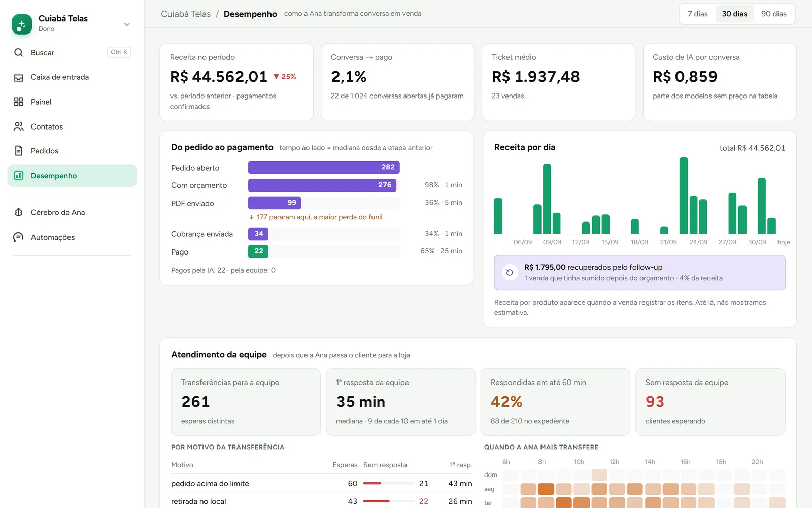812x508 pixels.
Task: Click the R$ 1.795,00 recuperados follow-up banner
Action: pos(639,272)
